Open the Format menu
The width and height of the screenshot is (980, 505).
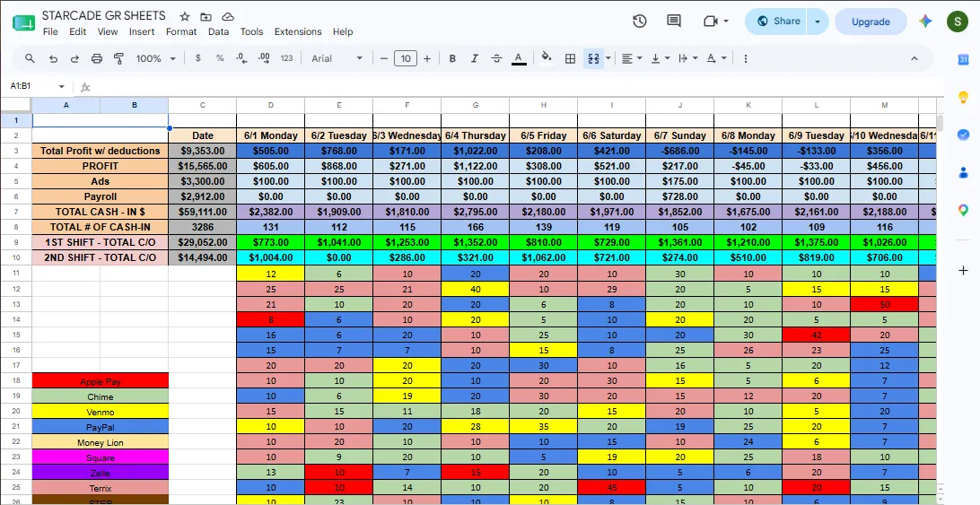tap(181, 32)
